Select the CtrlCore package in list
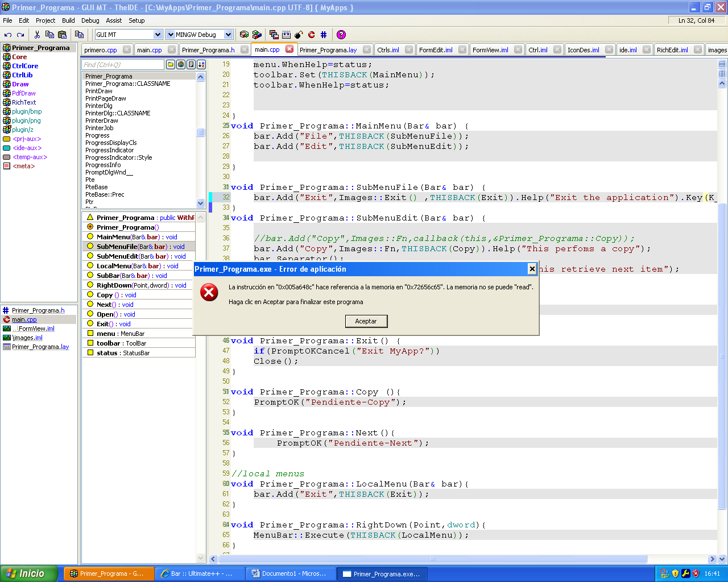 point(25,66)
